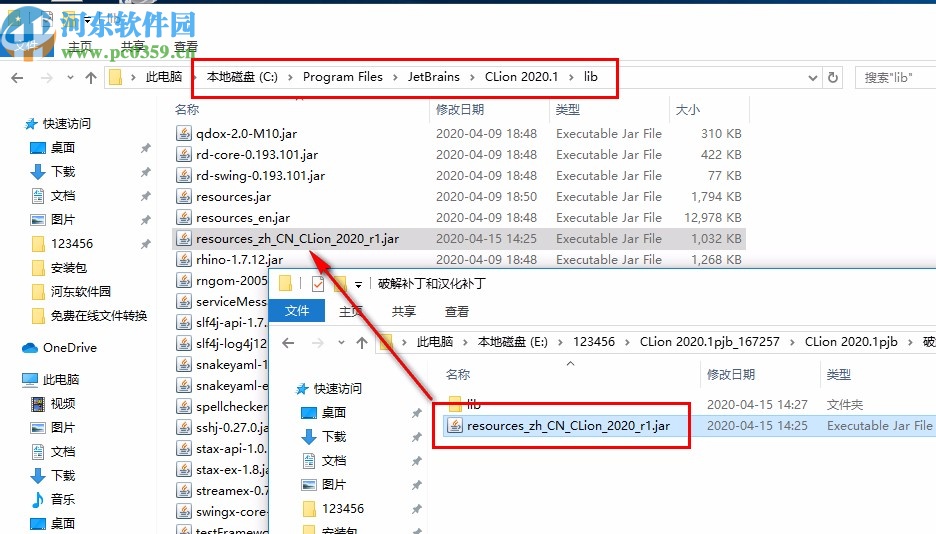Select rd-swing-0.193.101.jar file
This screenshot has height=534, width=936.
260,175
